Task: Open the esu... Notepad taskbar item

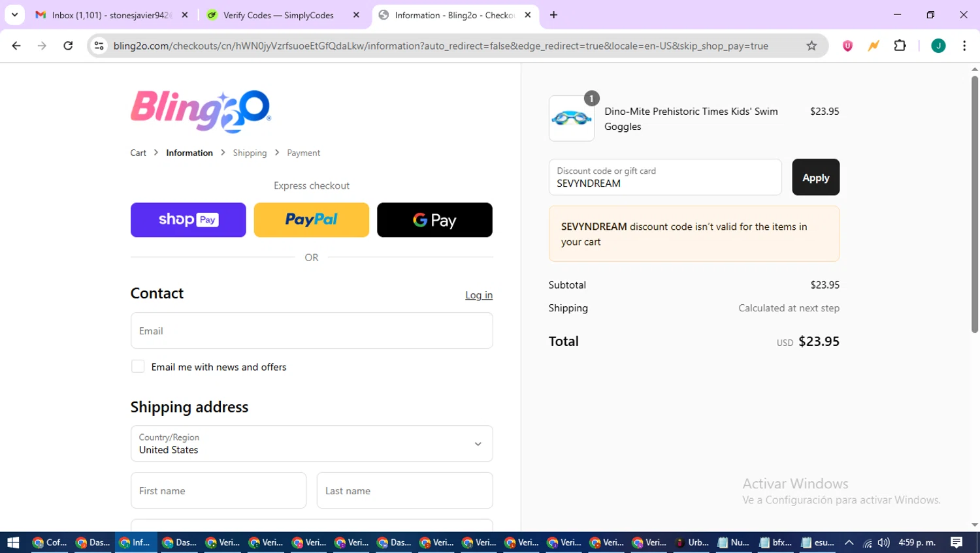Action: click(x=818, y=543)
